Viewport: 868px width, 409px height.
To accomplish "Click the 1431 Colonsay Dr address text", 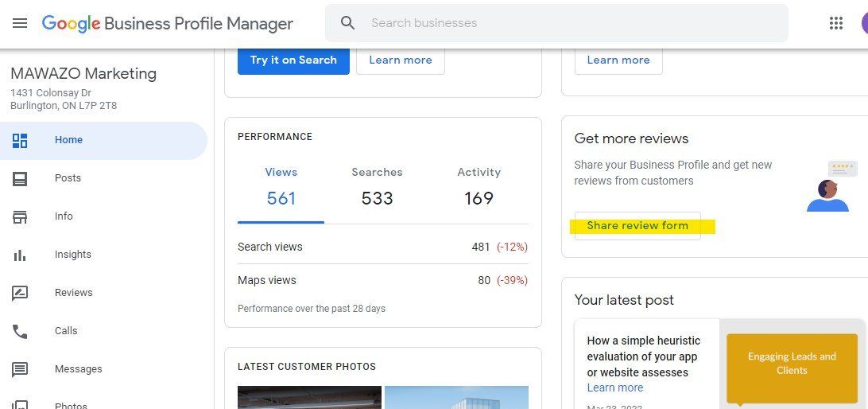I will [51, 93].
